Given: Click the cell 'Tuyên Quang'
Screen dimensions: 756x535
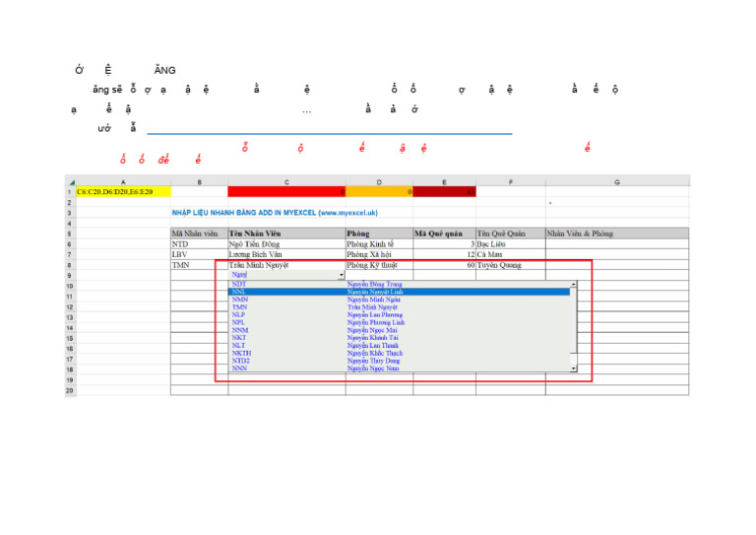Looking at the screenshot, I should (511, 265).
